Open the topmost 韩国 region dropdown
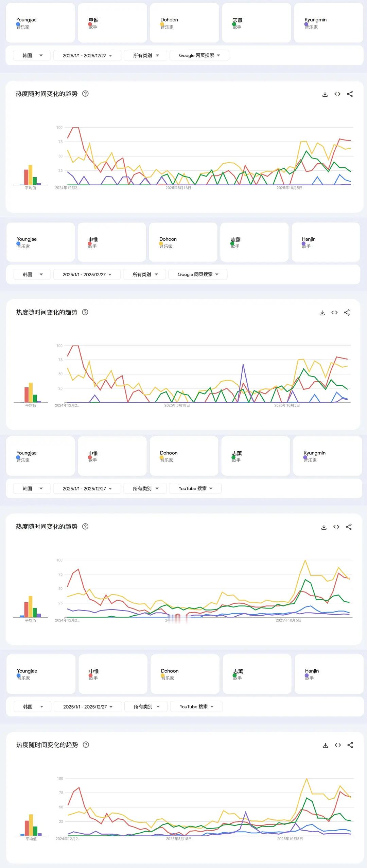Viewport: 367px width, 868px height. (x=32, y=55)
